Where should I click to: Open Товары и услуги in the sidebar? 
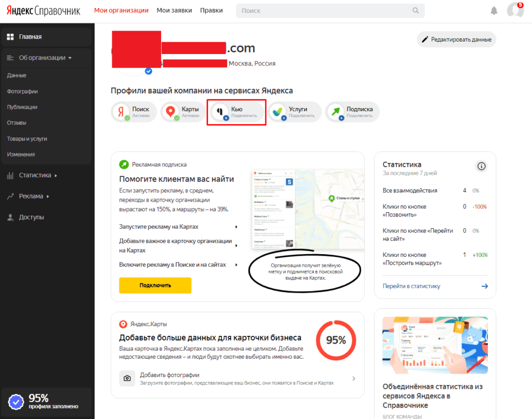tap(27, 138)
